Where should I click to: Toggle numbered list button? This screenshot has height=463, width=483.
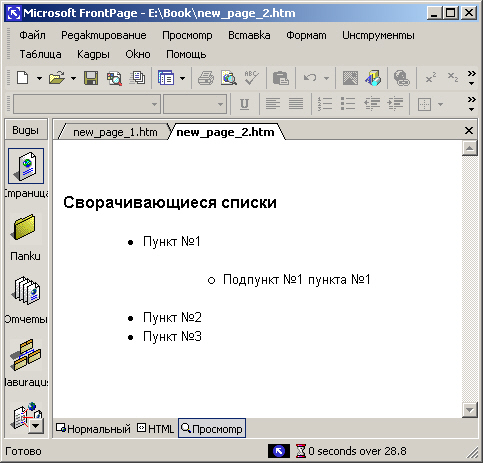click(x=325, y=104)
